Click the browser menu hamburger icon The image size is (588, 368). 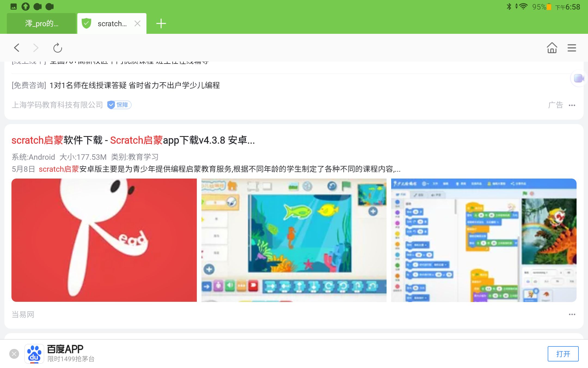pos(572,48)
